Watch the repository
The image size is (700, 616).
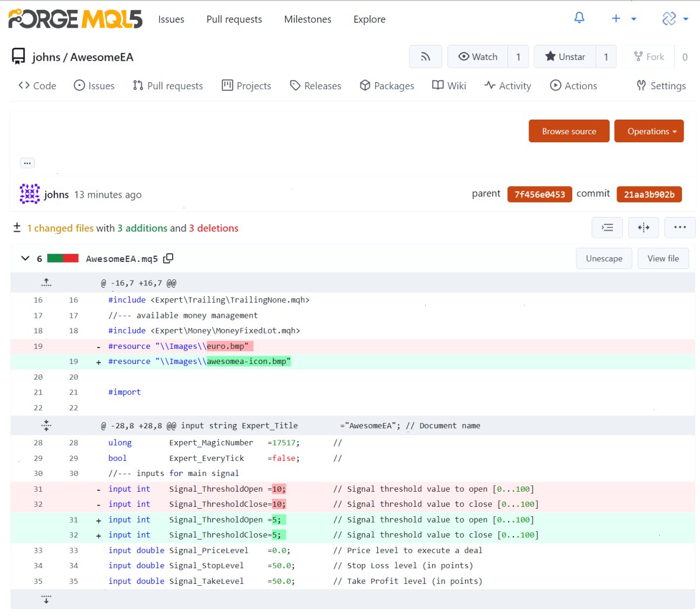[x=478, y=57]
